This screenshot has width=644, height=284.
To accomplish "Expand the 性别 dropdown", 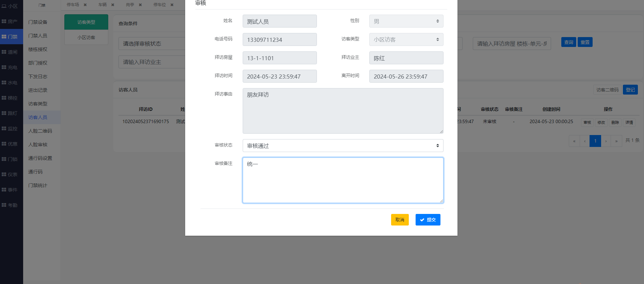I will pyautogui.click(x=406, y=21).
